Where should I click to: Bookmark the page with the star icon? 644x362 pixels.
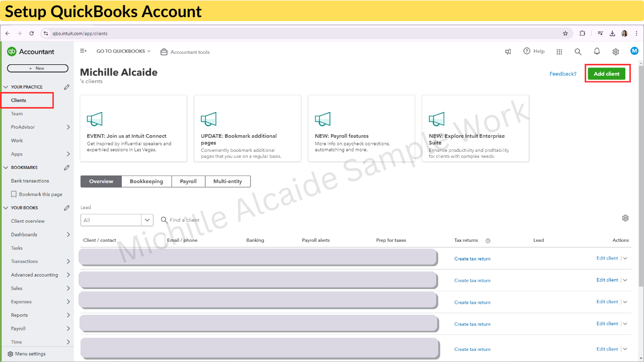(566, 34)
